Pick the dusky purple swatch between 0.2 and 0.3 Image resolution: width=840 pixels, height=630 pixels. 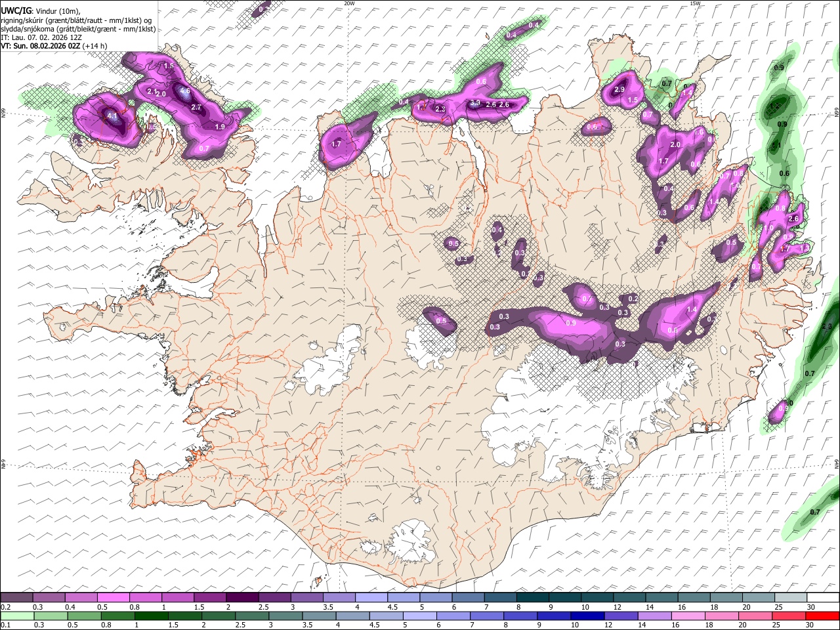pyautogui.click(x=16, y=598)
